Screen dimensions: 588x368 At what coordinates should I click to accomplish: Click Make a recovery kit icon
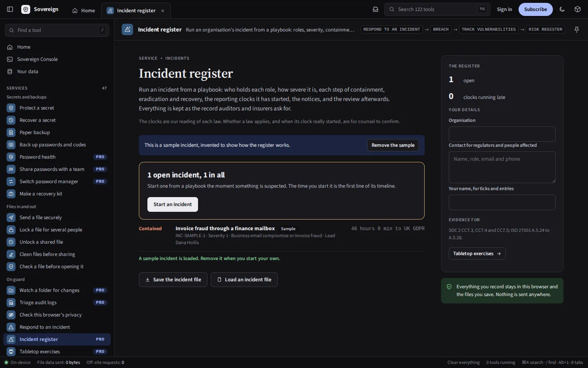point(11,194)
